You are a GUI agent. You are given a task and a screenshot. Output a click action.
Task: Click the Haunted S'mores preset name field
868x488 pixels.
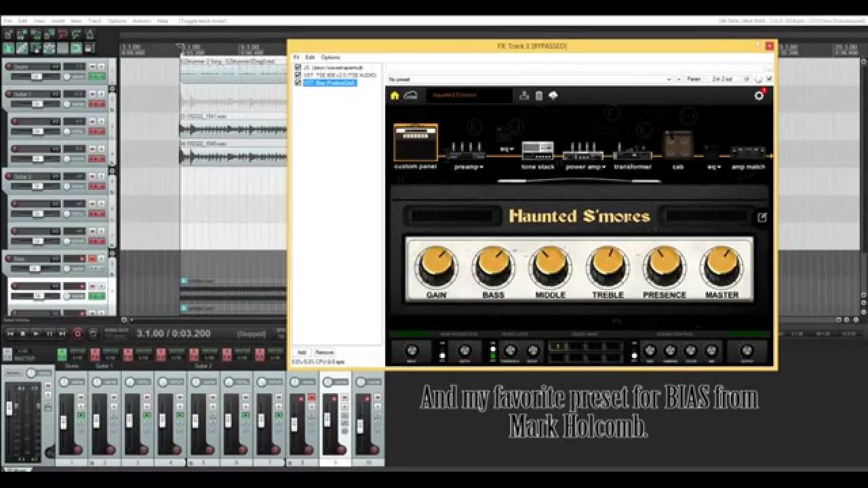tap(469, 96)
